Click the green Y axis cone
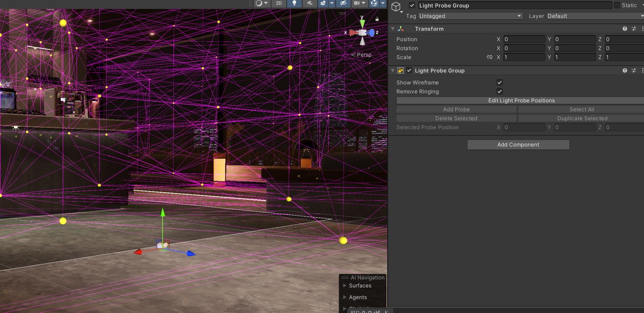 pos(362,23)
